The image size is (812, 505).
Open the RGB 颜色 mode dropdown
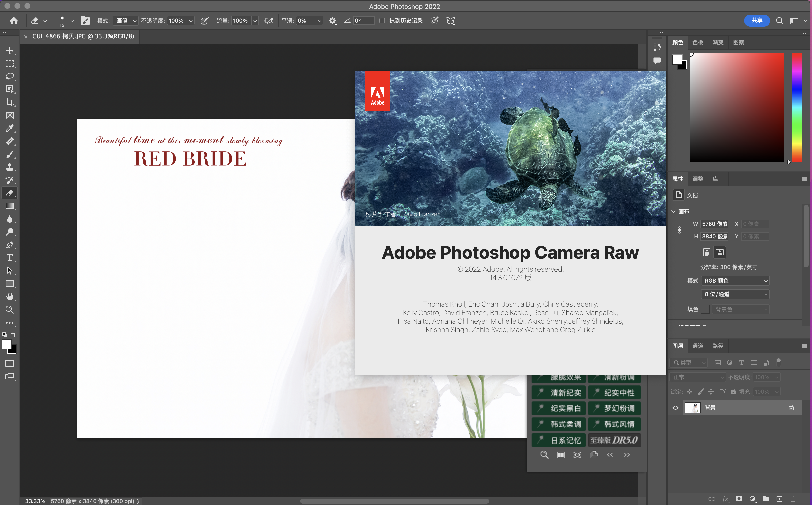pos(735,281)
